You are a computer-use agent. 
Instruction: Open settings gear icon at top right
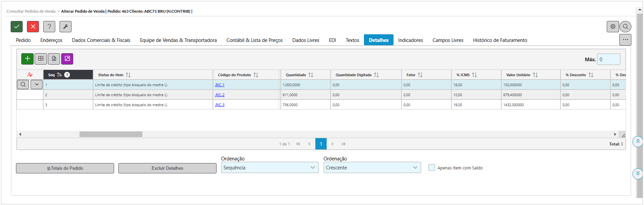(x=613, y=27)
